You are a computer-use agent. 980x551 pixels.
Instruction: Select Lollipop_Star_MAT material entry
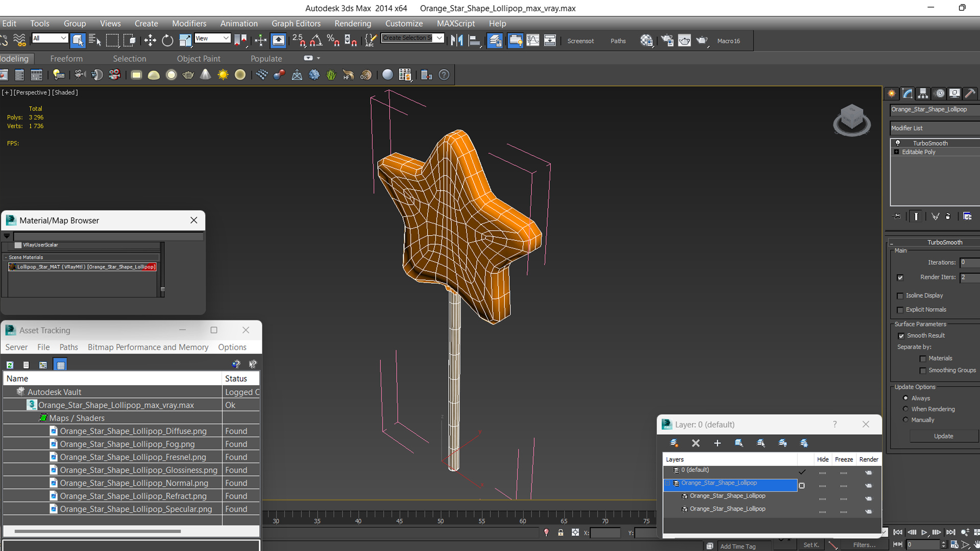coord(82,267)
